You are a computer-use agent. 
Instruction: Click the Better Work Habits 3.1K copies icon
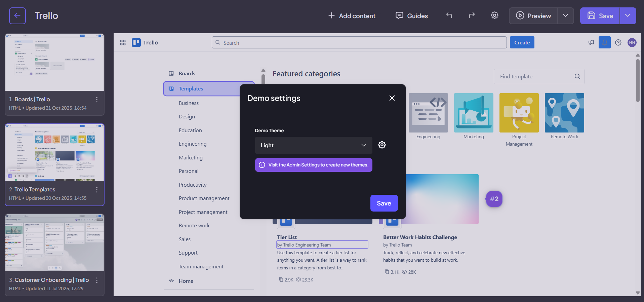click(x=387, y=272)
